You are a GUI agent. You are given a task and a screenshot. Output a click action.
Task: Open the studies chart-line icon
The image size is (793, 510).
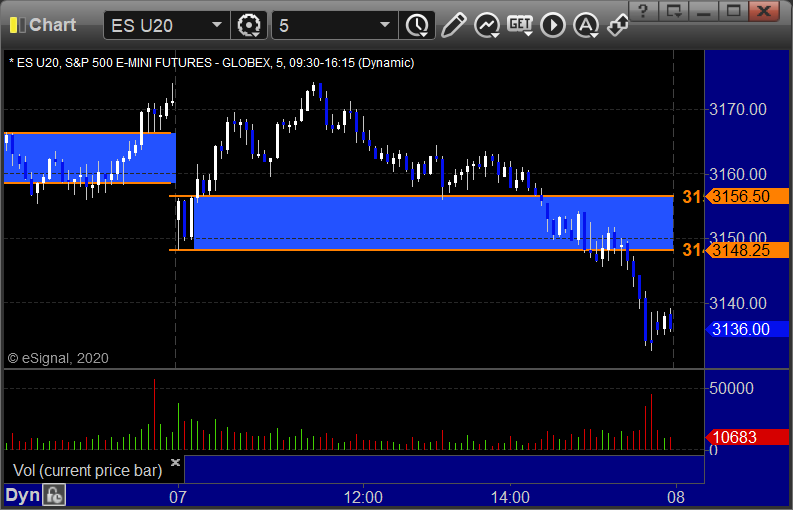(487, 25)
